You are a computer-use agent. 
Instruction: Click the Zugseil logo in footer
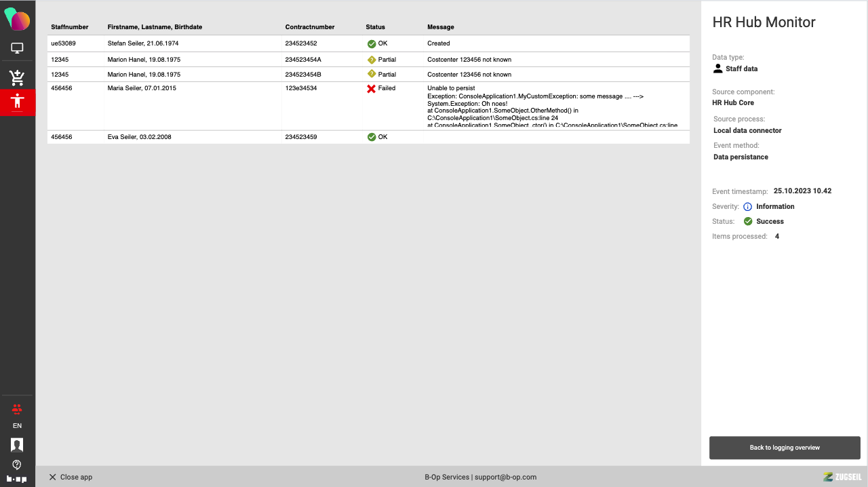(x=842, y=477)
